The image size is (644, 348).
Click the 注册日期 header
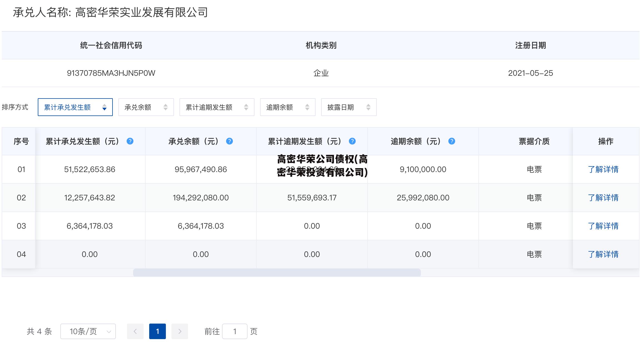531,45
